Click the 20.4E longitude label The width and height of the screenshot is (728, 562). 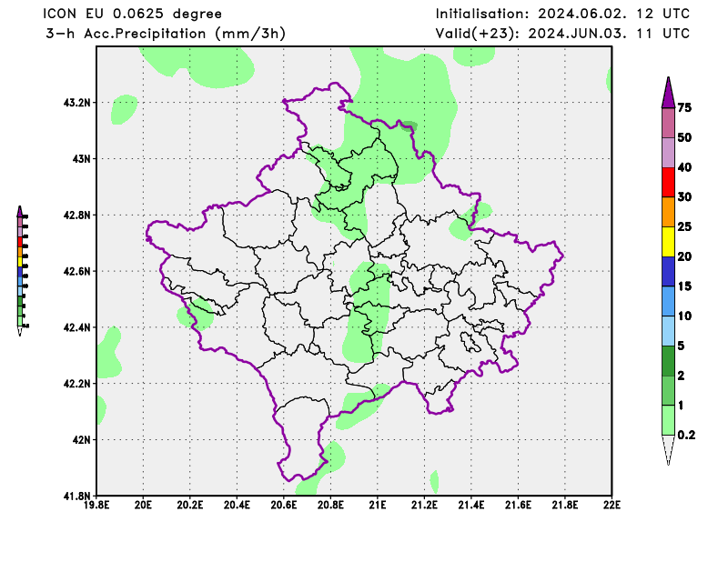pyautogui.click(x=237, y=505)
